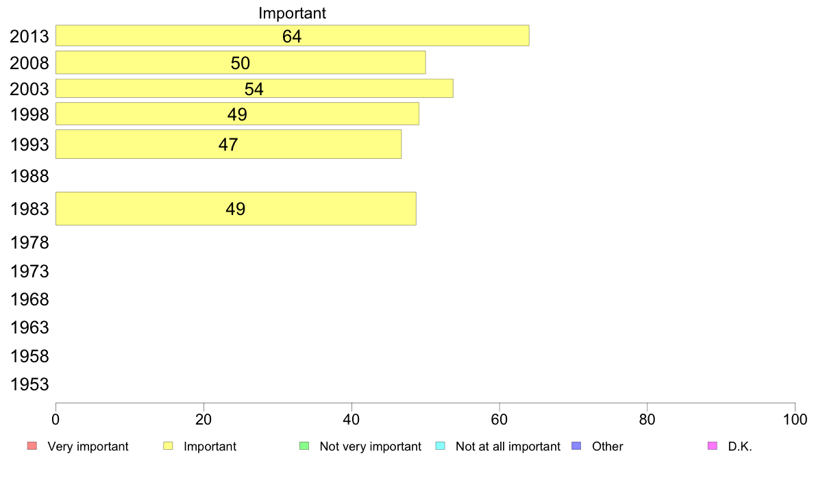
Task: Click the Not very important legend text
Action: tap(370, 446)
